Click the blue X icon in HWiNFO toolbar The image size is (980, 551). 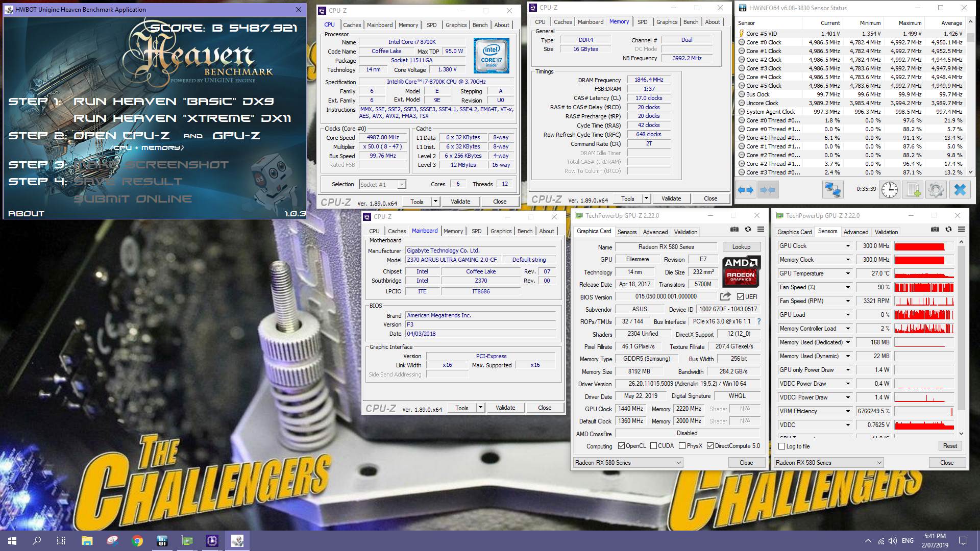coord(960,190)
